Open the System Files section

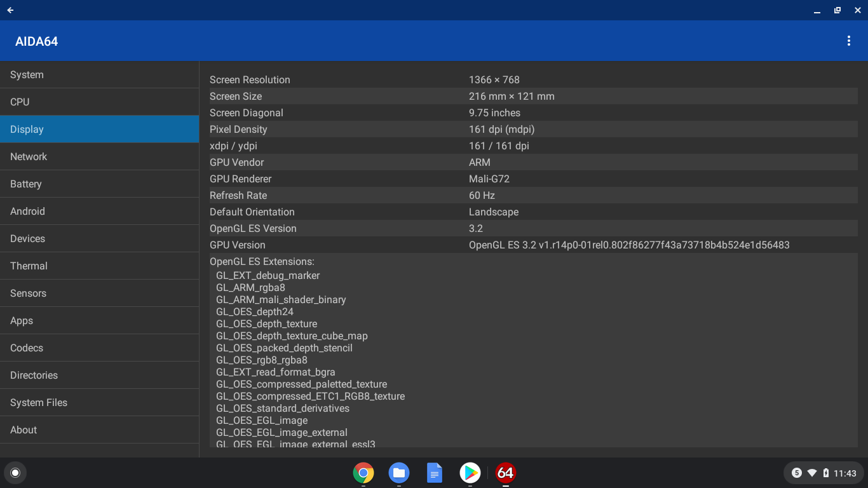click(x=99, y=402)
